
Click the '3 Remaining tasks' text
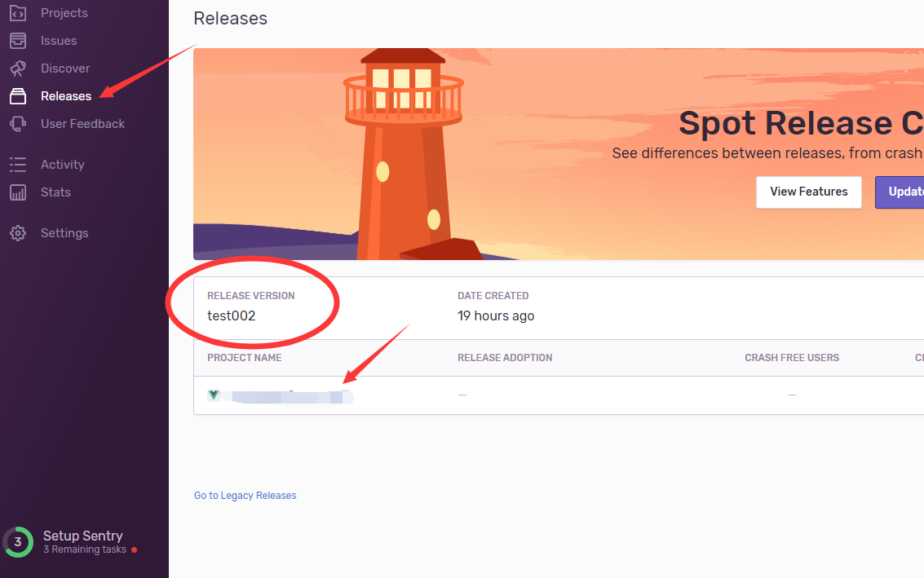pos(85,549)
